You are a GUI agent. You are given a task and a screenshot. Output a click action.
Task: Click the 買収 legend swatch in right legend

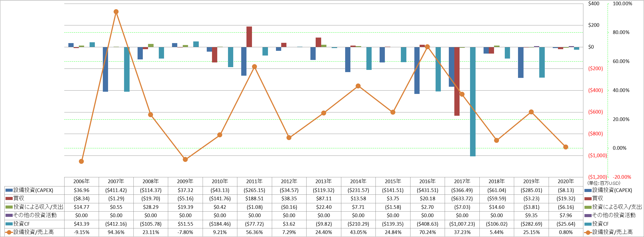pos(588,199)
